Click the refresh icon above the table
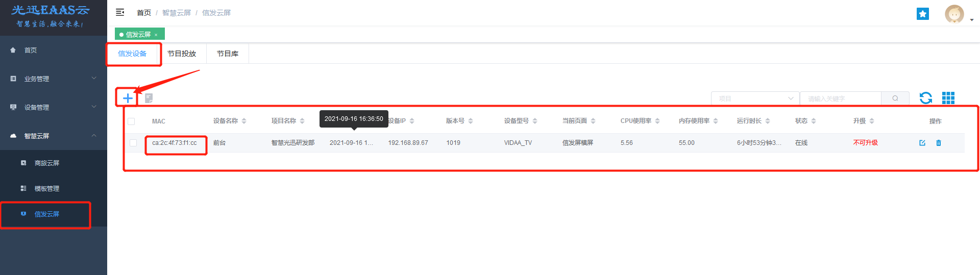The height and width of the screenshot is (275, 980). tap(925, 98)
